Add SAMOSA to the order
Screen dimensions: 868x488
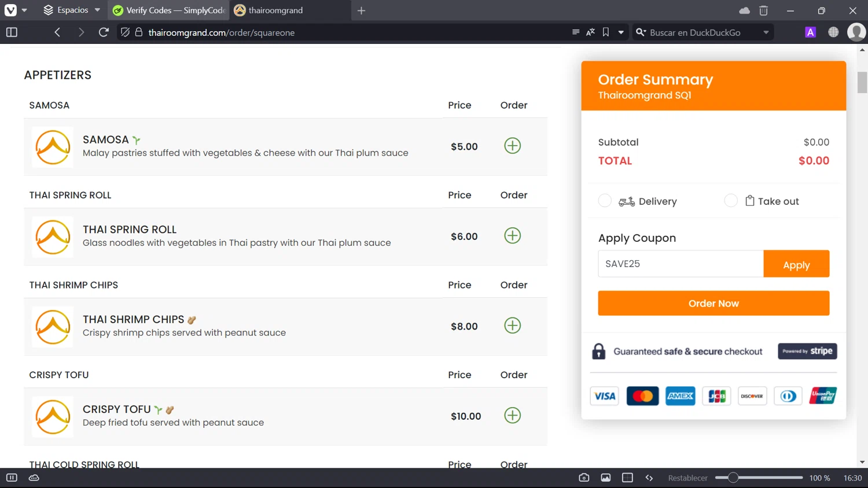(x=513, y=146)
